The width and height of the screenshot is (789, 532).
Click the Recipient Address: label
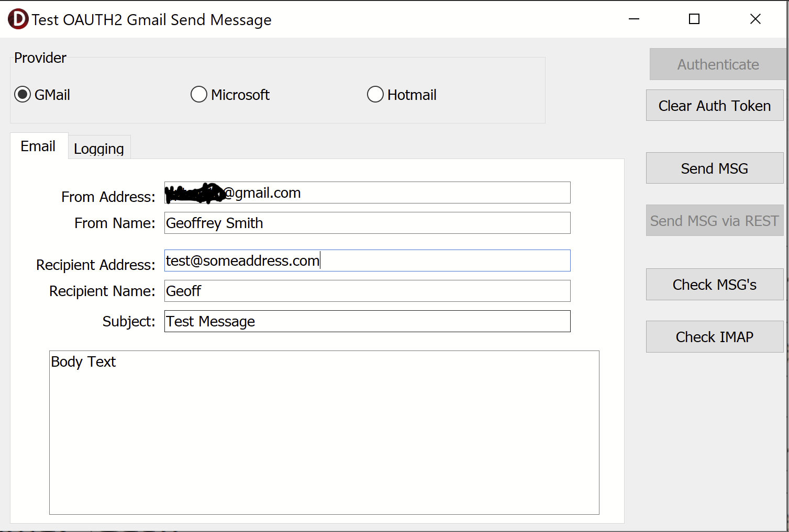coord(96,265)
